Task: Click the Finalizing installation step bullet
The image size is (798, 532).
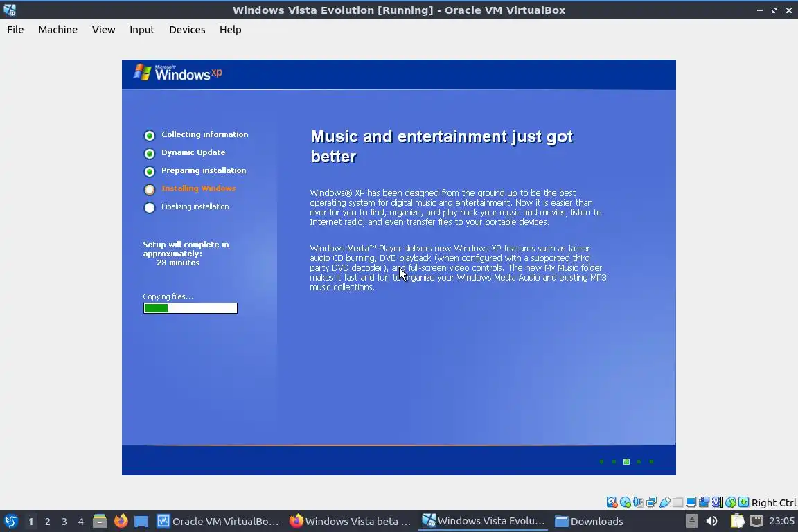Action: [149, 207]
